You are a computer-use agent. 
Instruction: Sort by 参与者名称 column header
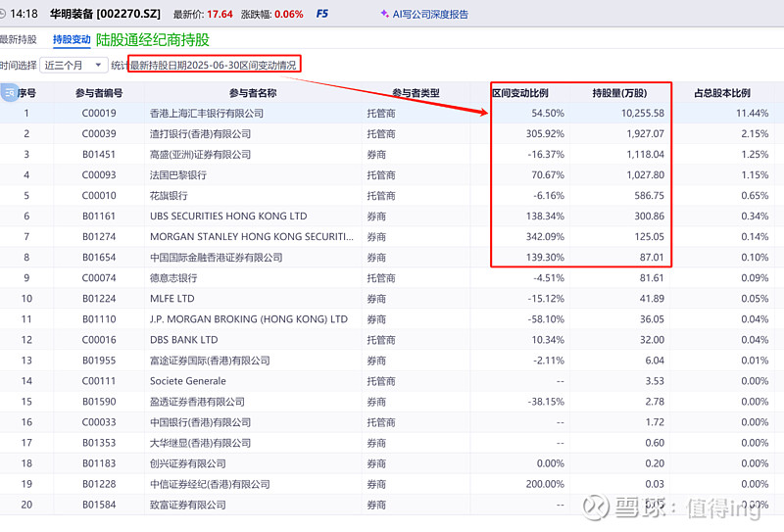(253, 93)
